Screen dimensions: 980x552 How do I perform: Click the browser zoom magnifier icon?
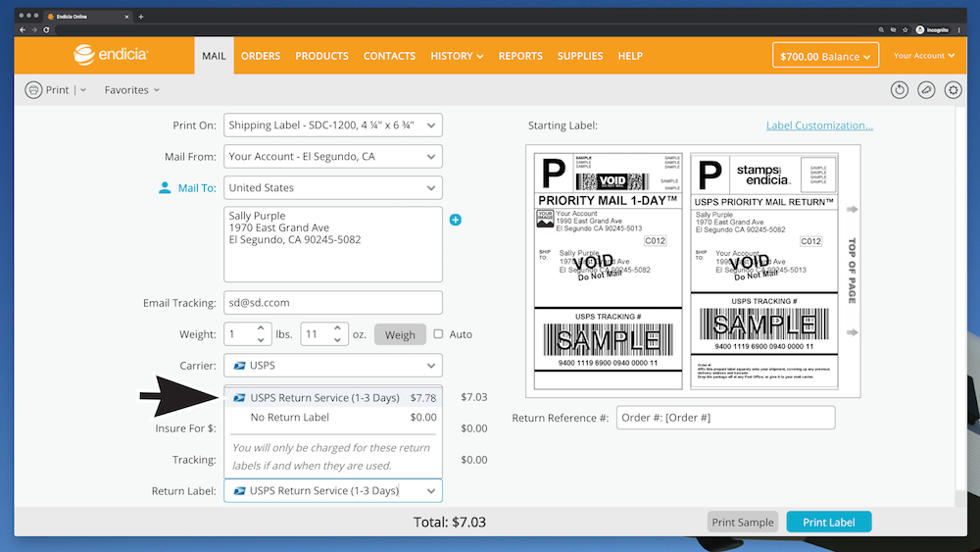[881, 29]
